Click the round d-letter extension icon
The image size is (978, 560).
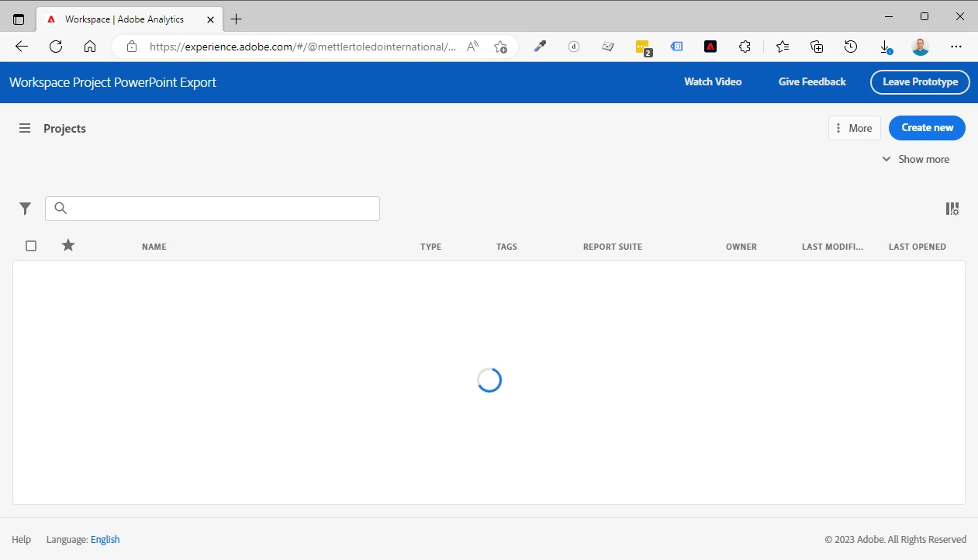point(574,47)
